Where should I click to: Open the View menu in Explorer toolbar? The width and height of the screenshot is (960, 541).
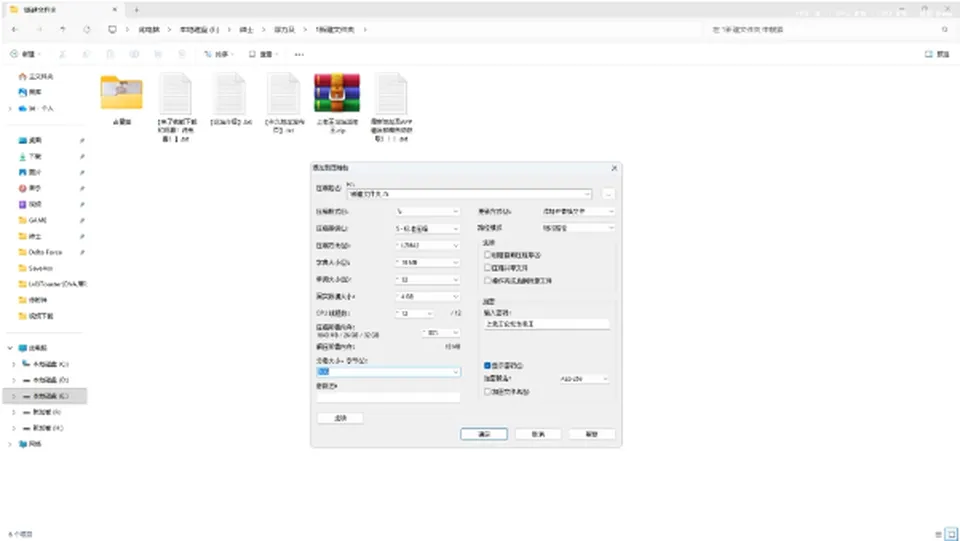(x=263, y=54)
